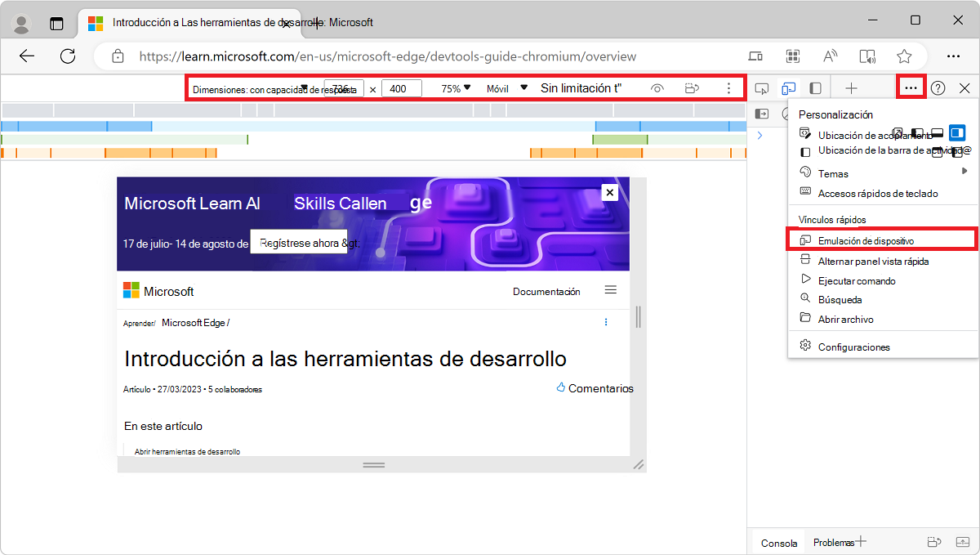Select the inspect element tool icon
The image size is (980, 555).
(x=762, y=87)
